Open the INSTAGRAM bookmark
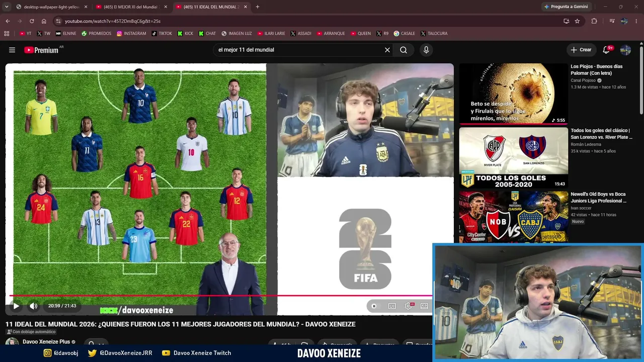Image resolution: width=644 pixels, height=362 pixels. [131, 34]
